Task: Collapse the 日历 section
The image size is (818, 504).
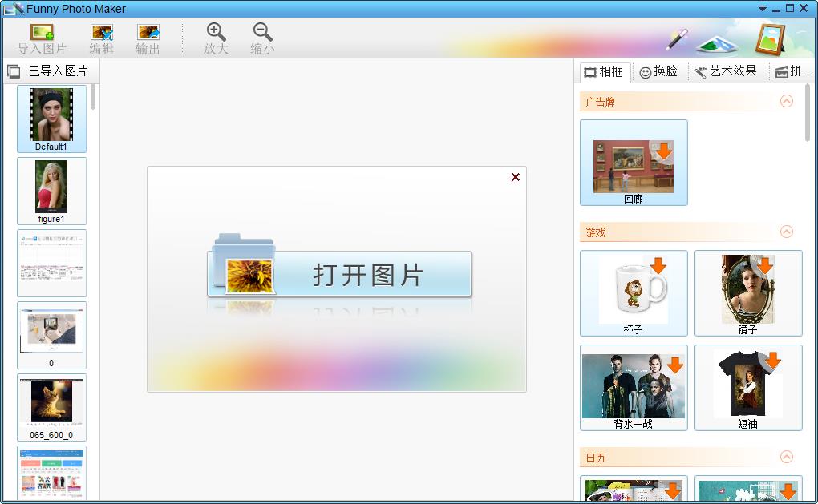Action: tap(788, 457)
